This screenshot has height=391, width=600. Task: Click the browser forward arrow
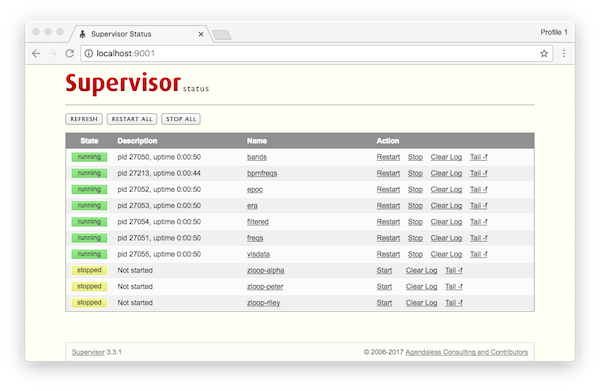click(x=53, y=54)
